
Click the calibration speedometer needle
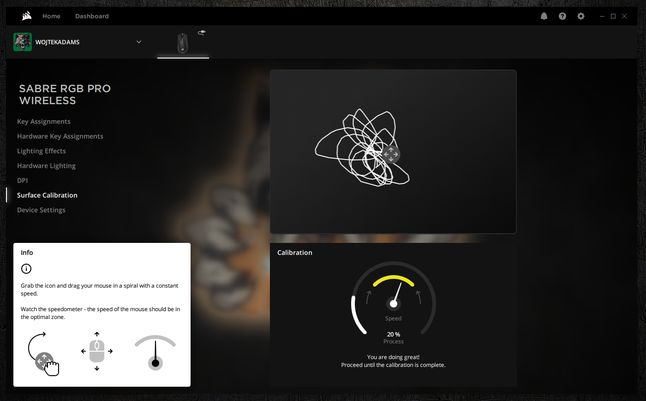(x=396, y=295)
